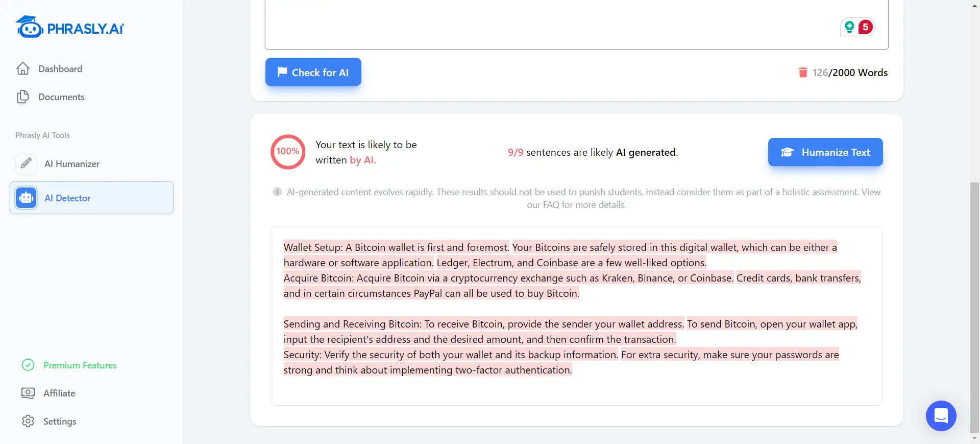Image resolution: width=980 pixels, height=444 pixels.
Task: Click the green lightbulb suggestion icon
Action: [849, 27]
